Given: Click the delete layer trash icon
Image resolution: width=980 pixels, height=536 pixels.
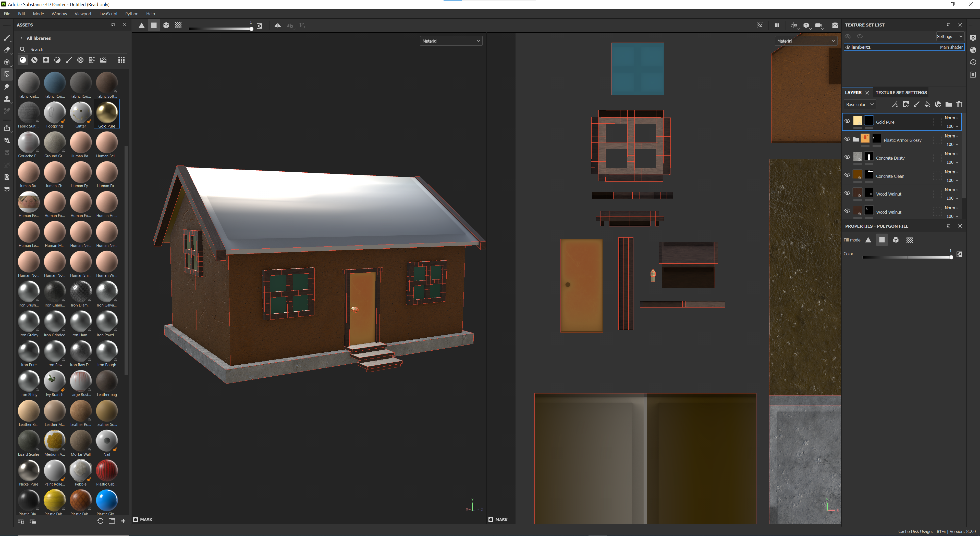Looking at the screenshot, I should [959, 105].
